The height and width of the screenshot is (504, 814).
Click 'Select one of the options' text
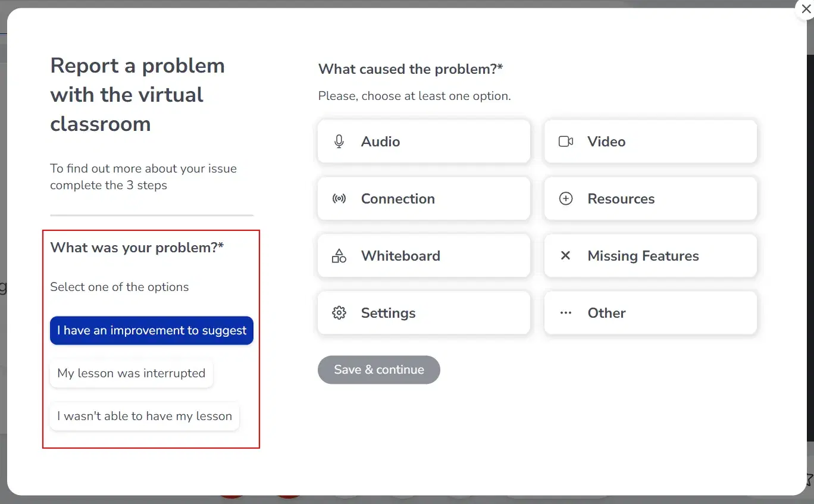119,287
